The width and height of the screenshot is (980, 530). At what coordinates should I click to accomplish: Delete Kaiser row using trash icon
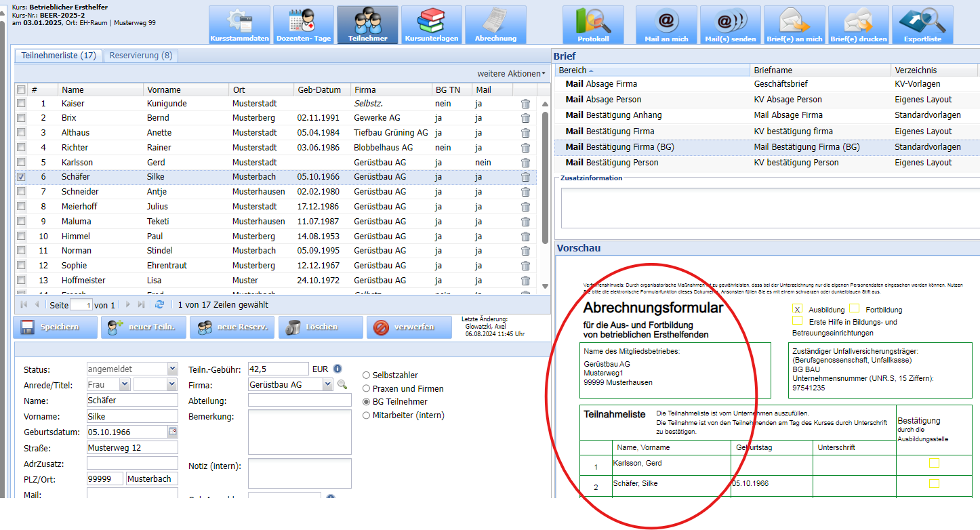[525, 104]
